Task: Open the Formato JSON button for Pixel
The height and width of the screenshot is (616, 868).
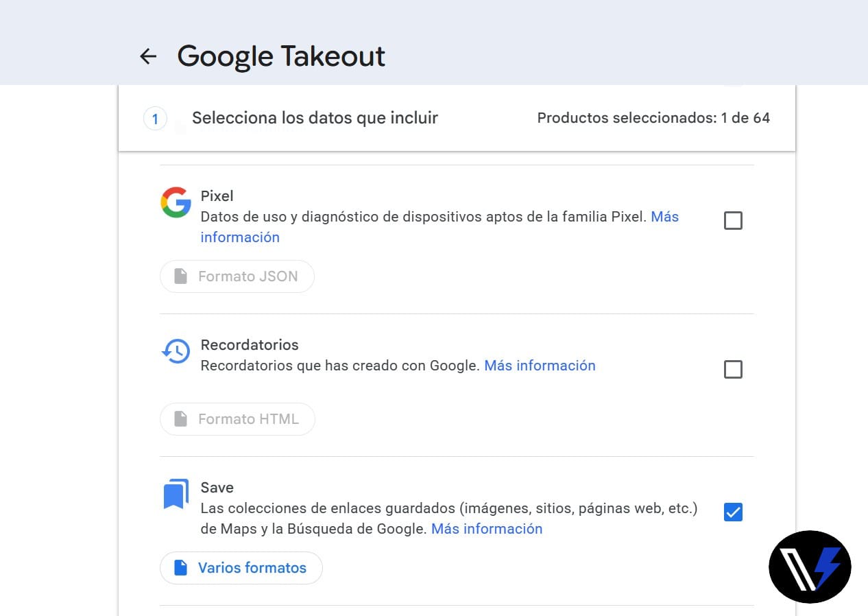Action: point(237,276)
